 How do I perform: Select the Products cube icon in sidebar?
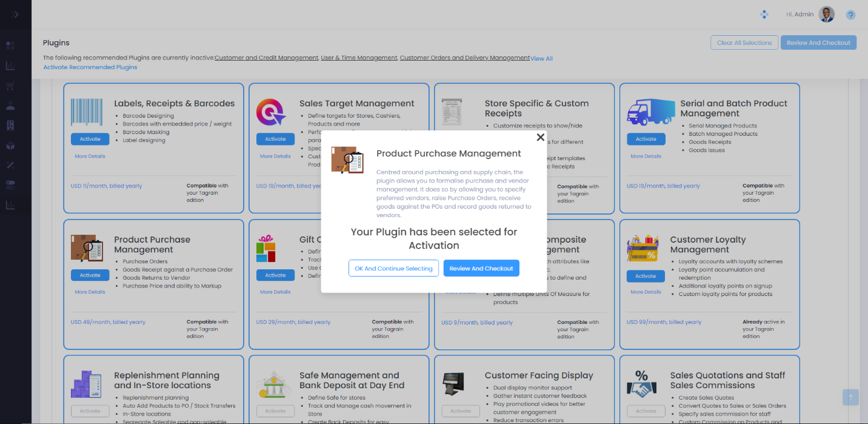[10, 146]
